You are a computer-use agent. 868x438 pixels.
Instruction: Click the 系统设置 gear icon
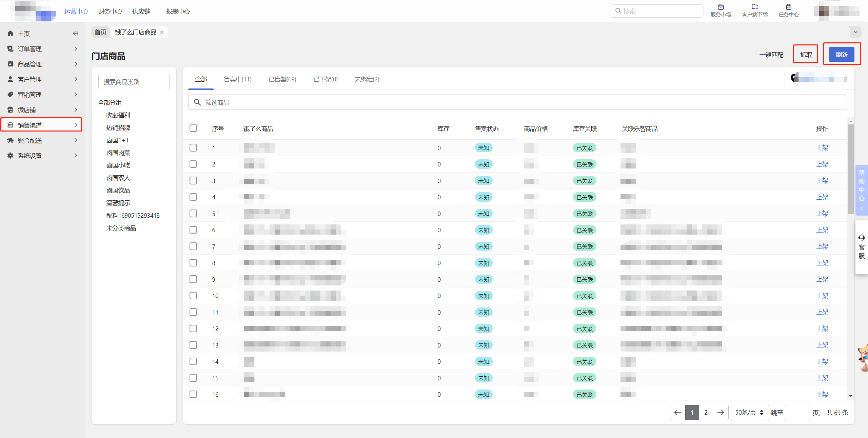pyautogui.click(x=11, y=156)
